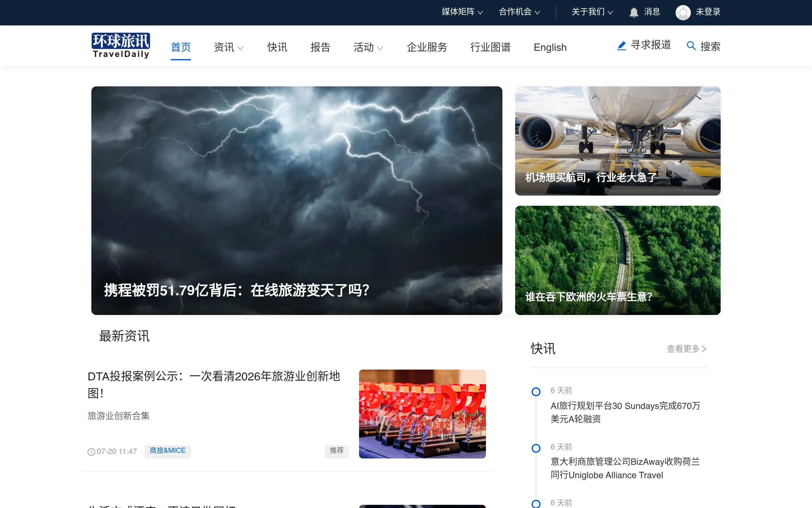Click the 寻求报道 link
The width and height of the screenshot is (812, 508).
(x=651, y=45)
